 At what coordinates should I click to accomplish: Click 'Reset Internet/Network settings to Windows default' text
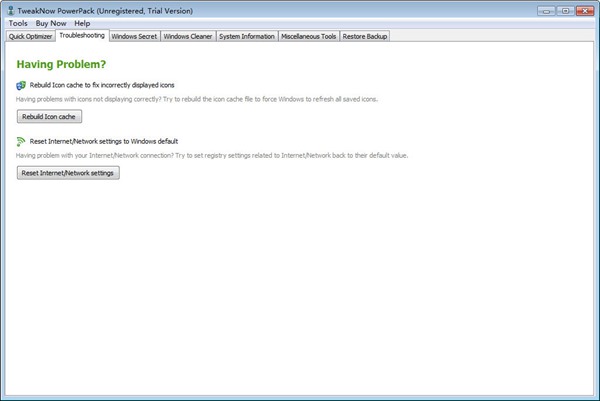[x=104, y=142]
